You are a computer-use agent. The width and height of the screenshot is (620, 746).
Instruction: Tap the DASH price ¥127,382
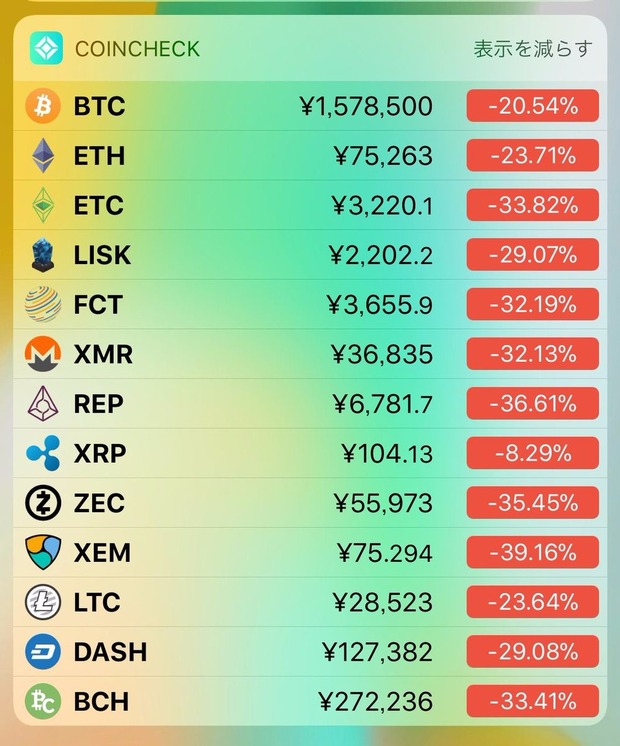click(378, 652)
